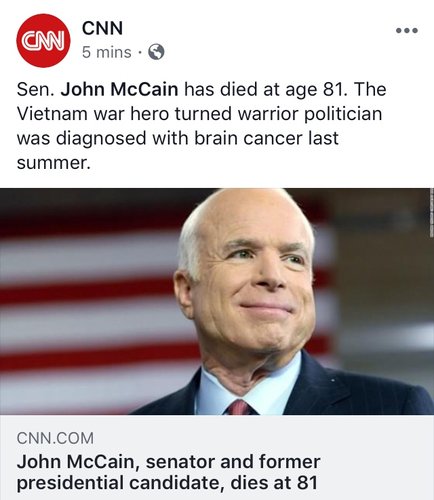
Task: Click the CNN.COM source domain label
Action: pos(55,438)
